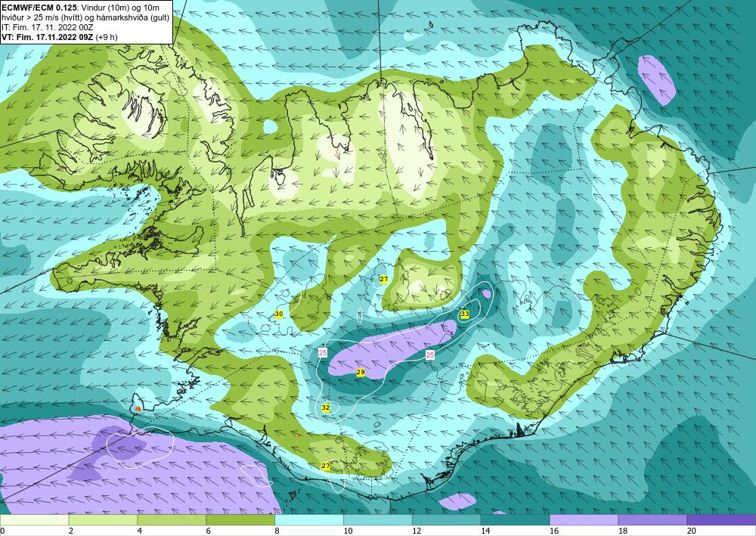Click the yellow gust label 33
The width and height of the screenshot is (756, 536).
pyautogui.click(x=464, y=314)
